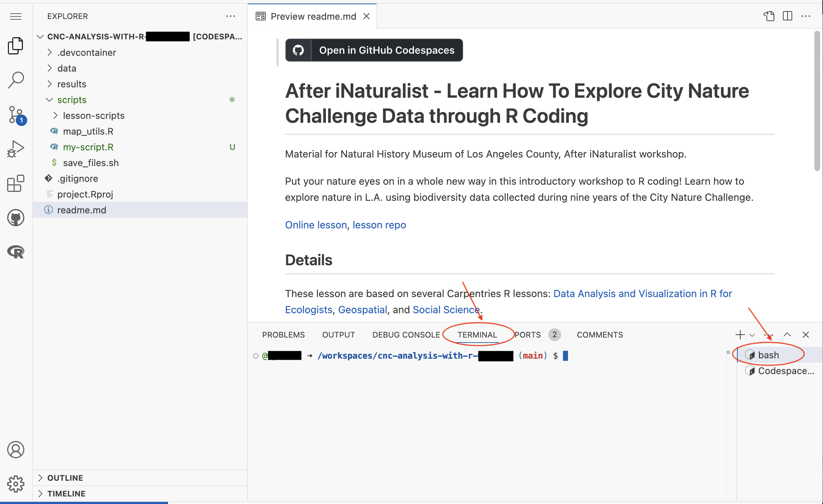Click the git icon of .gitignore

tap(48, 178)
